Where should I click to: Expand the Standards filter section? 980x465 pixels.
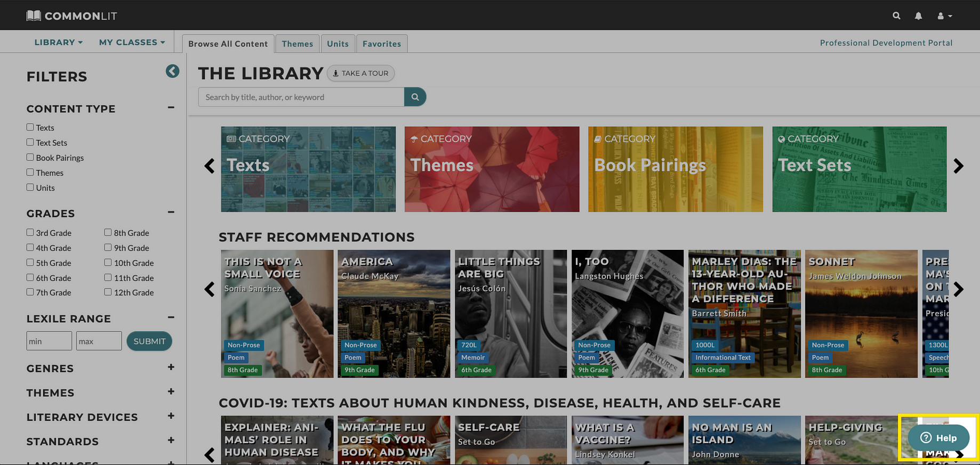pos(171,440)
